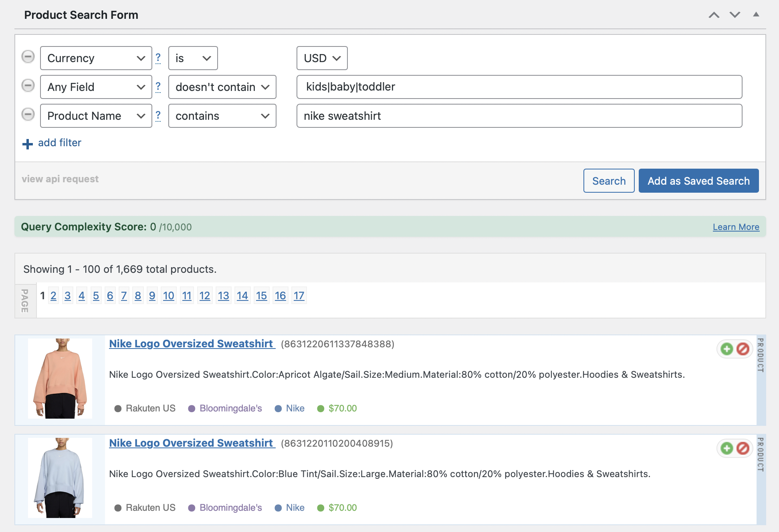Click the plus icon beside add filter
This screenshot has height=532, width=779.
click(28, 144)
